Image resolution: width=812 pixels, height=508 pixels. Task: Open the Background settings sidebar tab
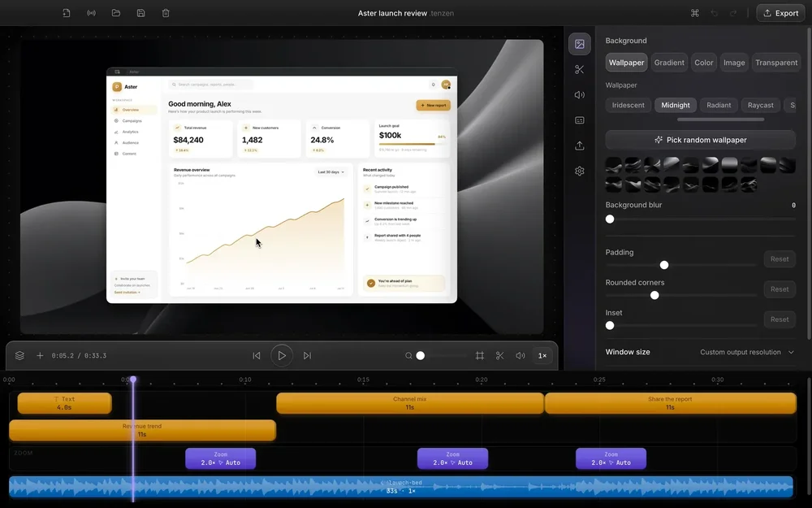pos(580,44)
